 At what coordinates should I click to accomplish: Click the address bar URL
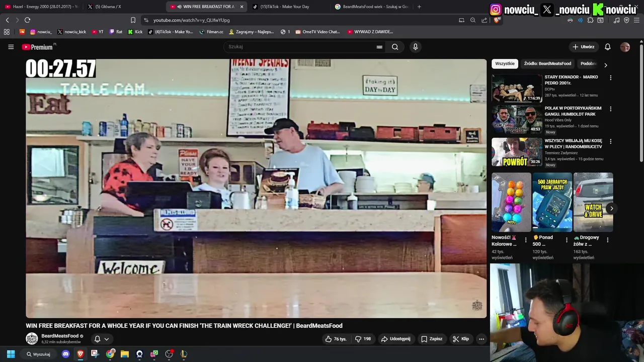point(191,20)
